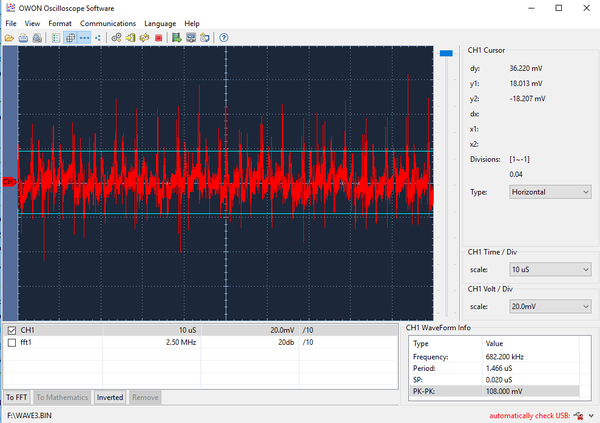600x423 pixels.
Task: Open the Communications menu
Action: point(108,23)
